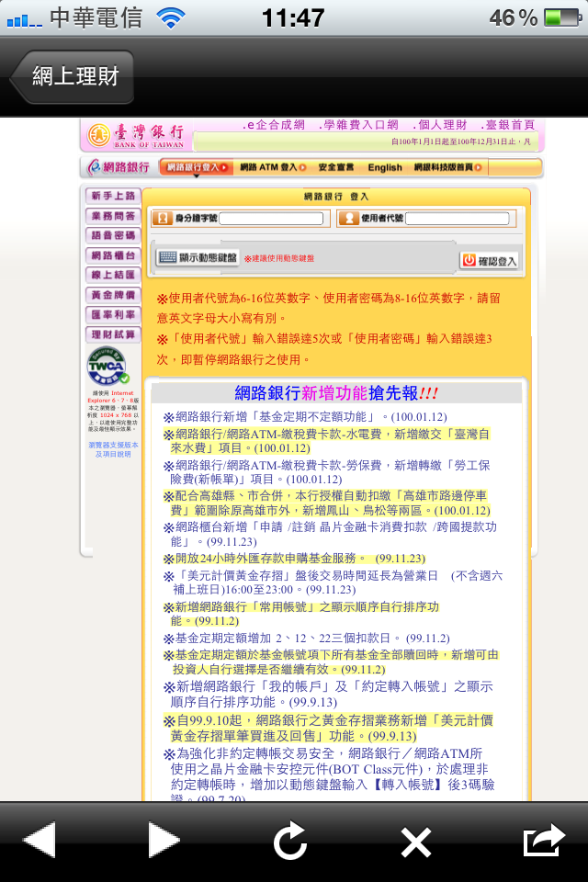Viewport: 588px width, 882px height.
Task: Tap the 11:47 clock in status bar
Action: coord(293,18)
